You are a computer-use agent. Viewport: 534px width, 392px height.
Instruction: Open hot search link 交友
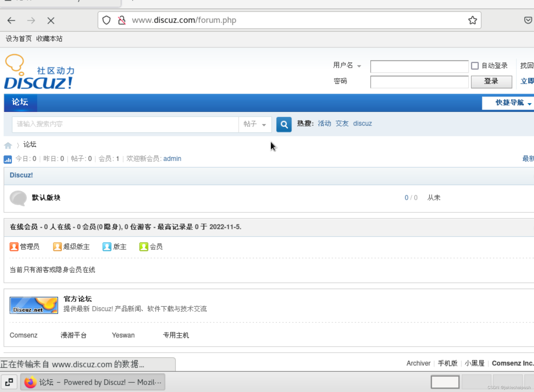(342, 124)
